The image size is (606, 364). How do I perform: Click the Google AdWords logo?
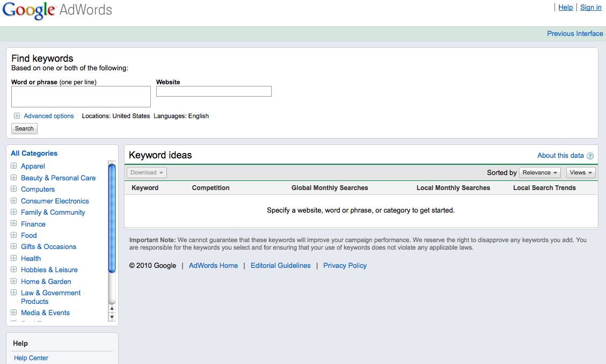point(57,11)
